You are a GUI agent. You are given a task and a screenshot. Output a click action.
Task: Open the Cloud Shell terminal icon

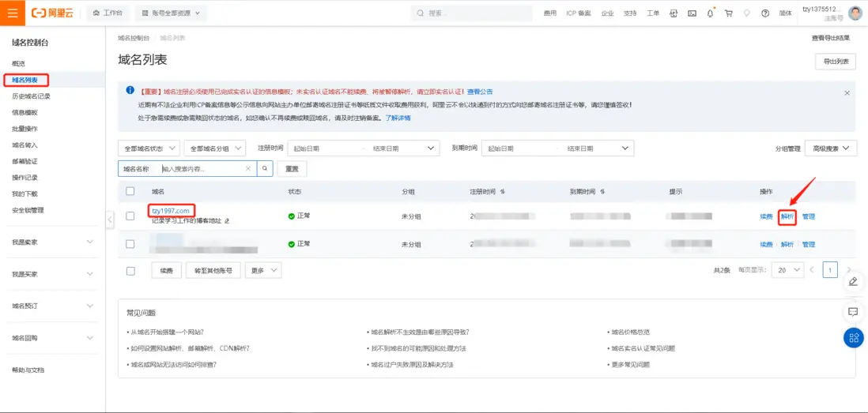click(x=692, y=13)
